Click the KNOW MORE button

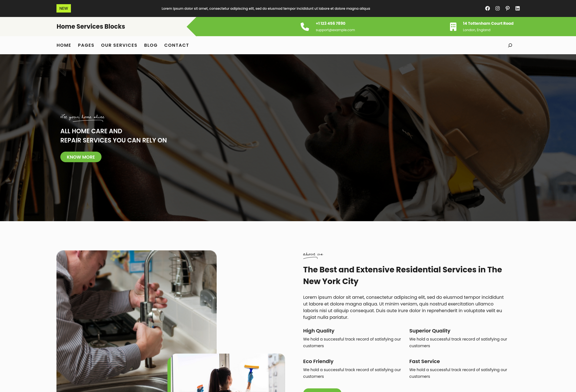click(x=81, y=157)
